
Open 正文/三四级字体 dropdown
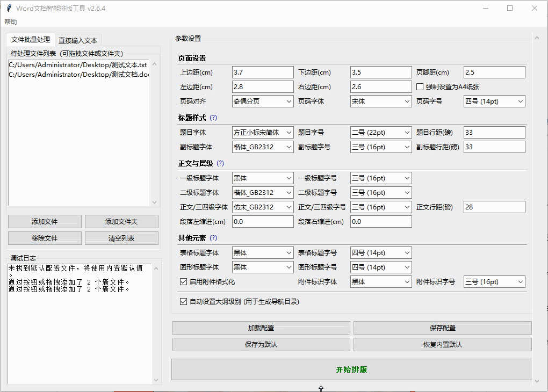[263, 207]
